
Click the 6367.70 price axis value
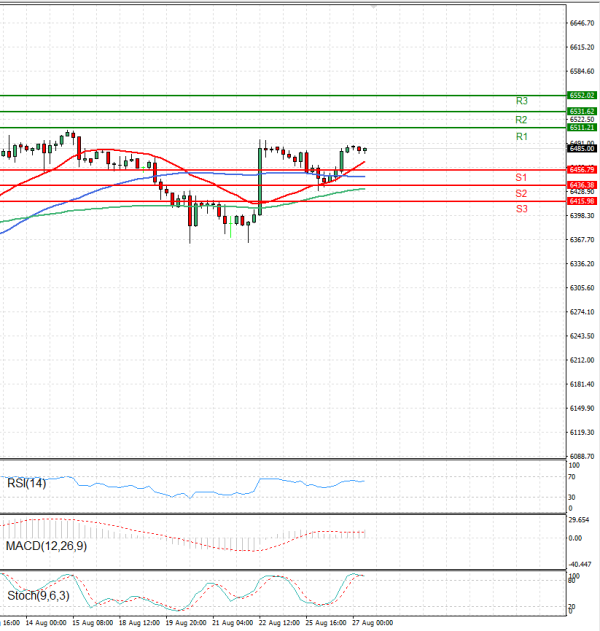(x=582, y=240)
